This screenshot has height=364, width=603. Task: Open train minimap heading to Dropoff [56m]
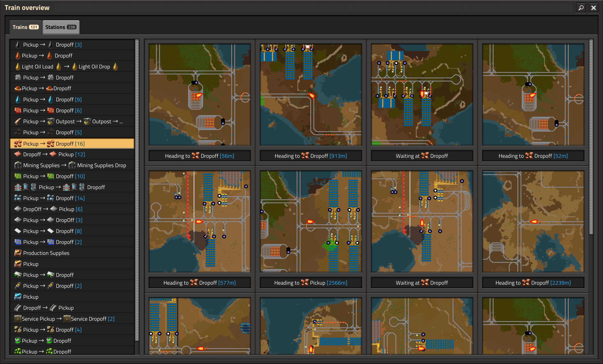point(200,95)
